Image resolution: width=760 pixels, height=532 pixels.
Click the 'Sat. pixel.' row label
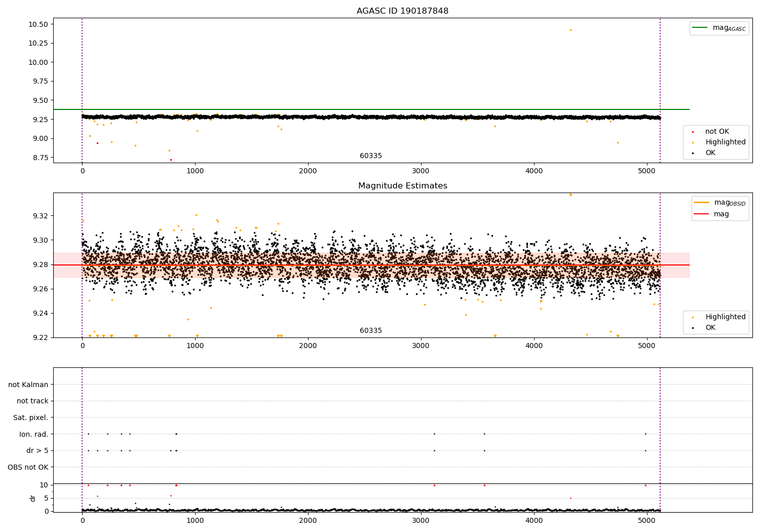tap(31, 417)
